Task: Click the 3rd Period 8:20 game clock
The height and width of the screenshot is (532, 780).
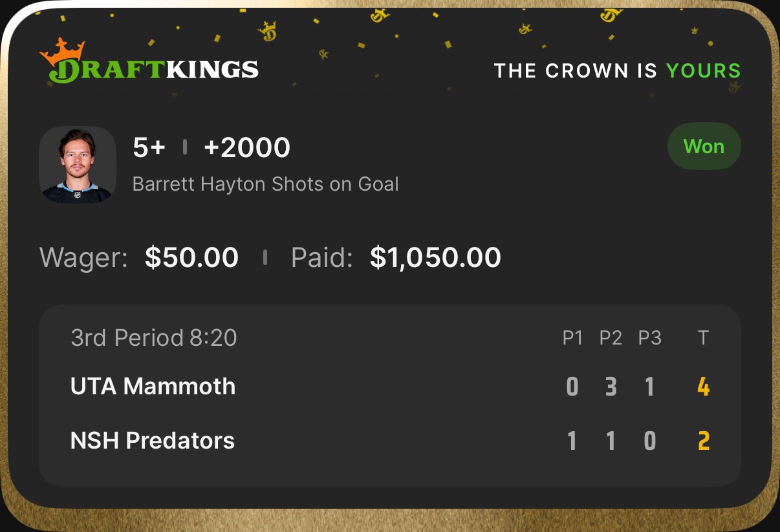Action: (154, 337)
